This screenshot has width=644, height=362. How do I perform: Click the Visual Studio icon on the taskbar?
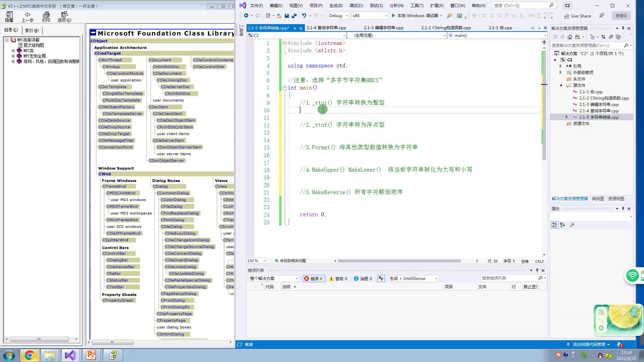(x=70, y=355)
